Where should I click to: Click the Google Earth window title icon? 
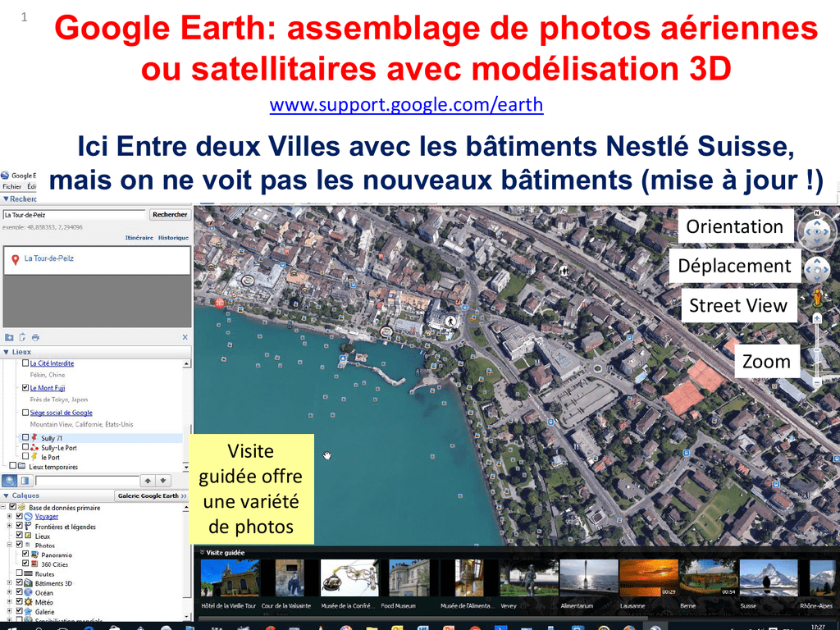tap(6, 176)
